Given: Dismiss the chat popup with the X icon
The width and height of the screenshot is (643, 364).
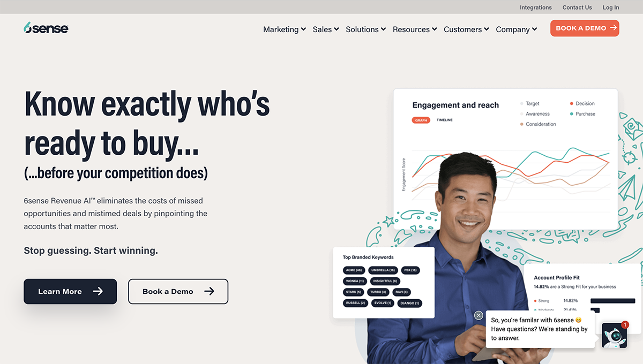Looking at the screenshot, I should tap(478, 315).
